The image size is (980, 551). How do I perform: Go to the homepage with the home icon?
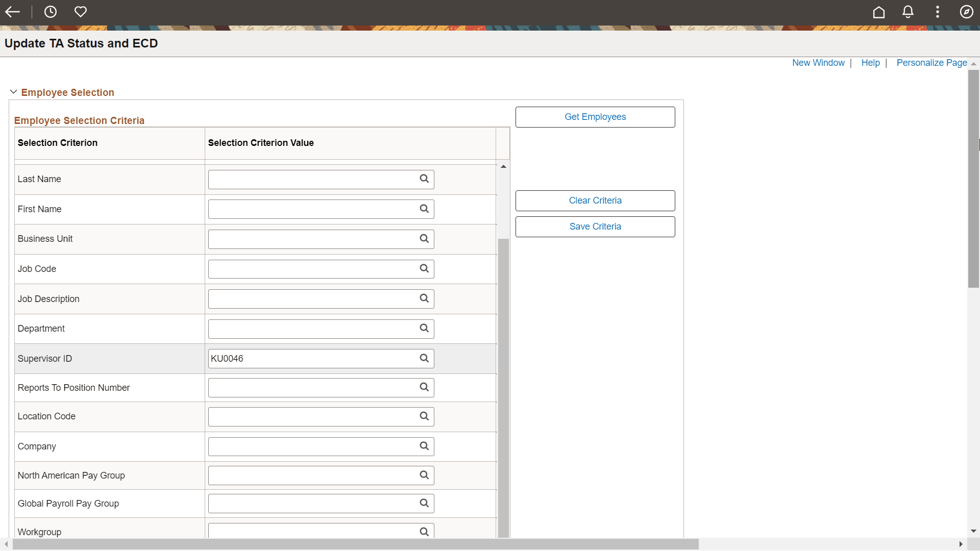point(879,12)
